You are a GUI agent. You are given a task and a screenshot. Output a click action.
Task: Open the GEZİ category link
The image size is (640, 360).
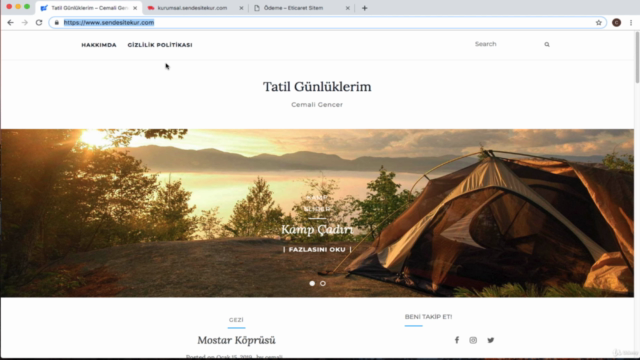pyautogui.click(x=236, y=320)
